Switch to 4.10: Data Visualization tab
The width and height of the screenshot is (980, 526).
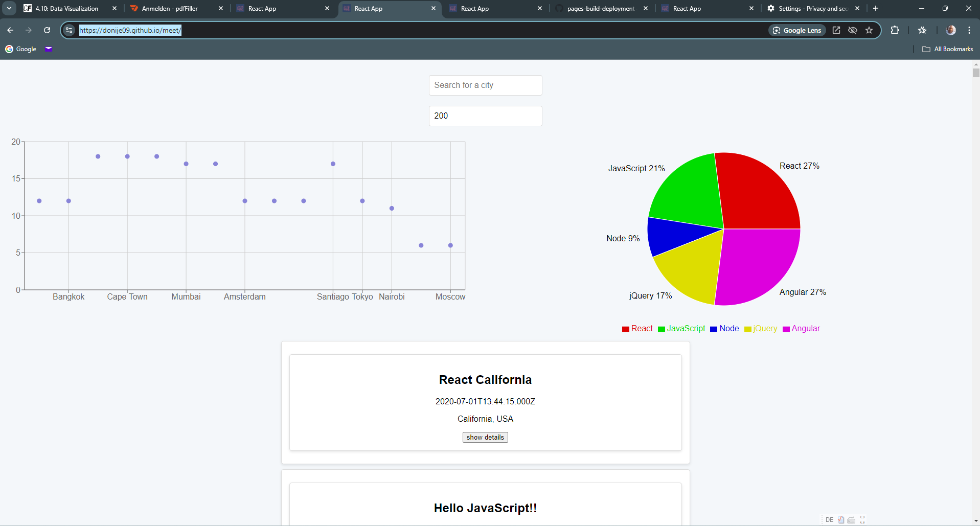pos(66,9)
